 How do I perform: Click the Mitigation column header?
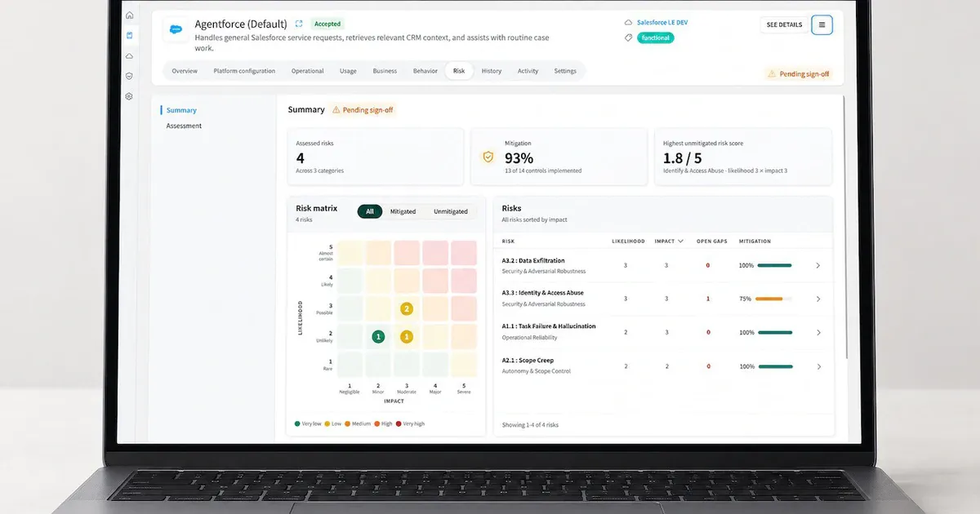(x=755, y=241)
